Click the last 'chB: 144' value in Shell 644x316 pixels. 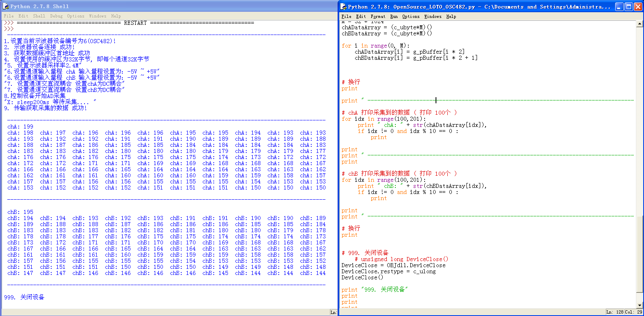(313, 273)
